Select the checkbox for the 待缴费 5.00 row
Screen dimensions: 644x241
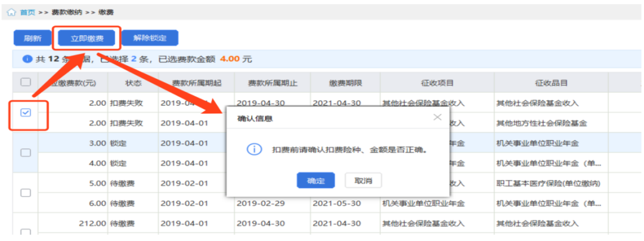coord(26,193)
